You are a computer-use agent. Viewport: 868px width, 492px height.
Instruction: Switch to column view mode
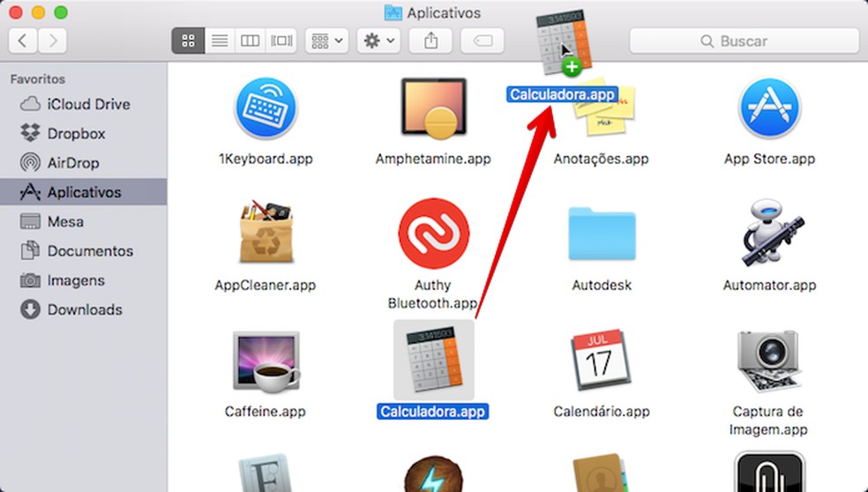(251, 41)
